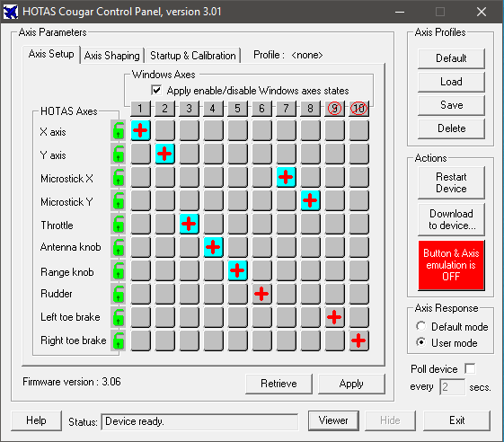Image resolution: width=504 pixels, height=442 pixels.
Task: Toggle the Rudder lock icon
Action: 118,294
